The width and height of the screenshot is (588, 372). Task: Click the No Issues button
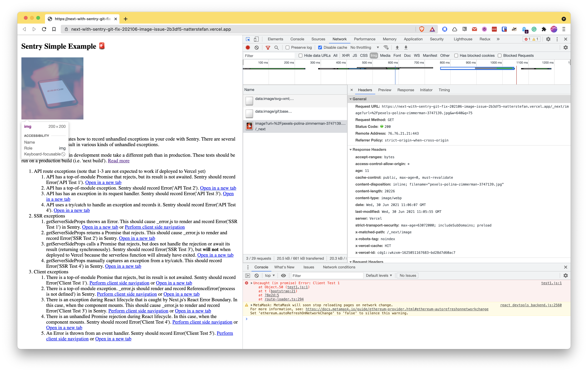[x=408, y=276]
